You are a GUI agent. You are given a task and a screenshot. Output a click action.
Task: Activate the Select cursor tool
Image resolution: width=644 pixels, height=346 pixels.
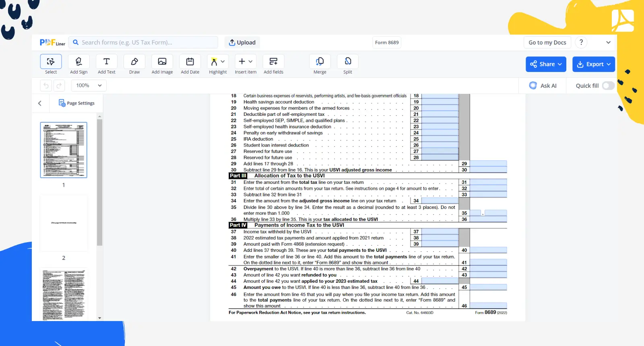[51, 62]
